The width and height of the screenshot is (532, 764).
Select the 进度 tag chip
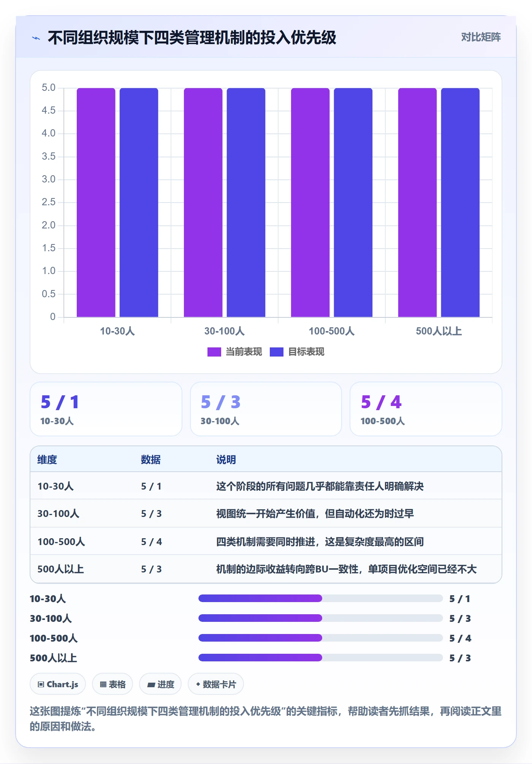[160, 684]
